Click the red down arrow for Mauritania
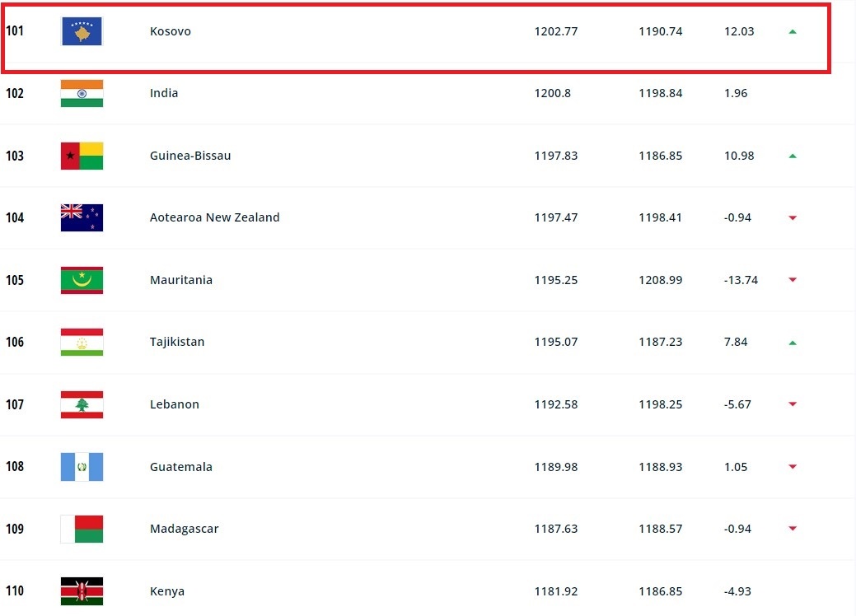856x616 pixels. coord(793,280)
